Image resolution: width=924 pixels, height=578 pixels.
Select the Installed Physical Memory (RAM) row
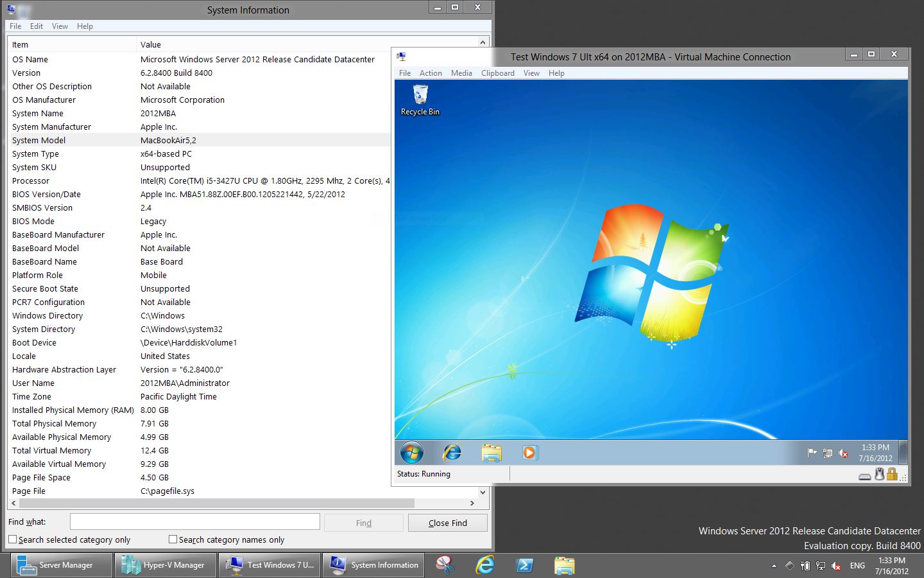(200, 410)
